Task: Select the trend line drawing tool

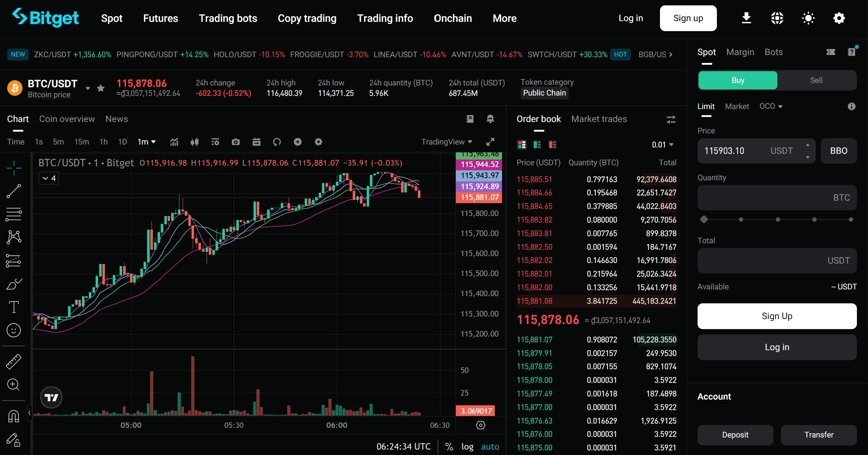Action: pos(14,191)
